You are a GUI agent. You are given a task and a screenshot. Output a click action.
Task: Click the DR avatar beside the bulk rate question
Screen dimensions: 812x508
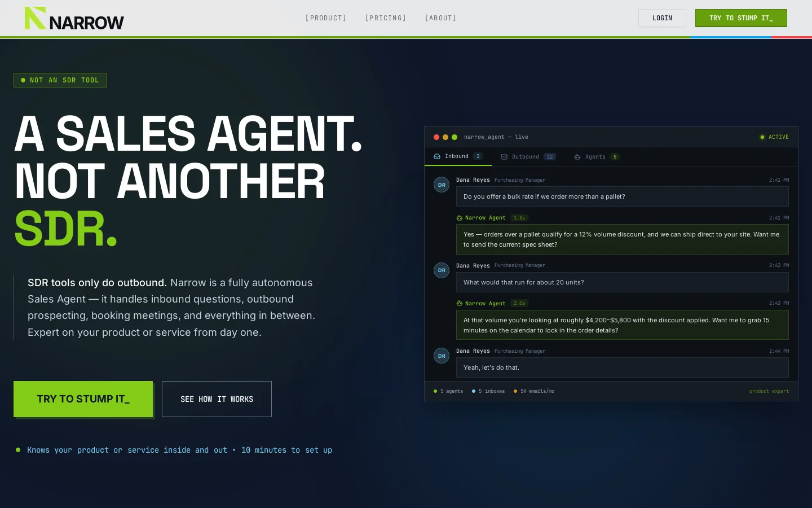click(442, 185)
